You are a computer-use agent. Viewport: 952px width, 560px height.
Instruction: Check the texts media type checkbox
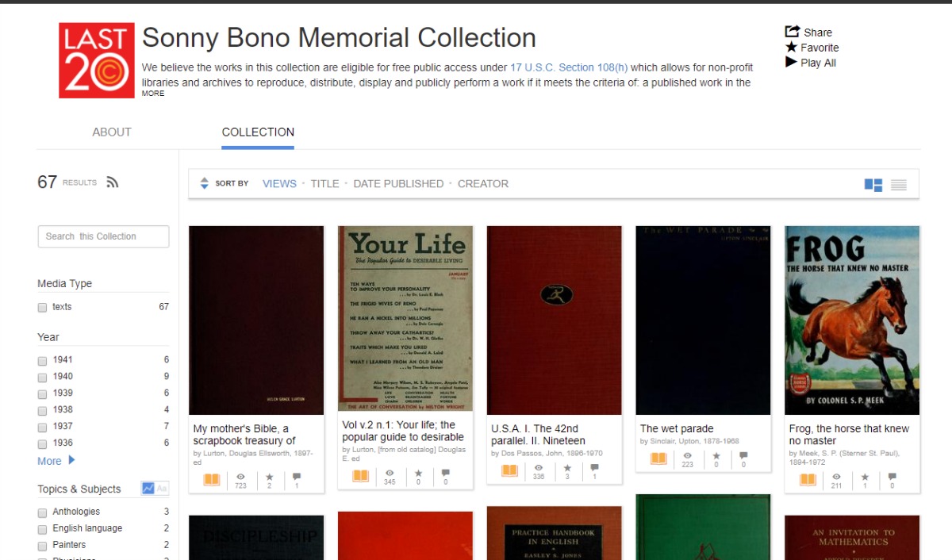click(42, 308)
